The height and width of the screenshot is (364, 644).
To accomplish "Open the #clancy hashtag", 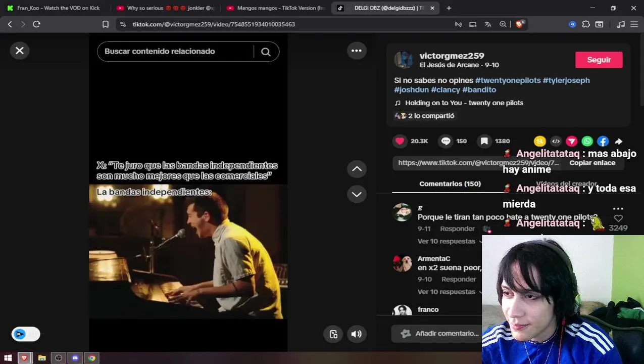I will 445,89.
